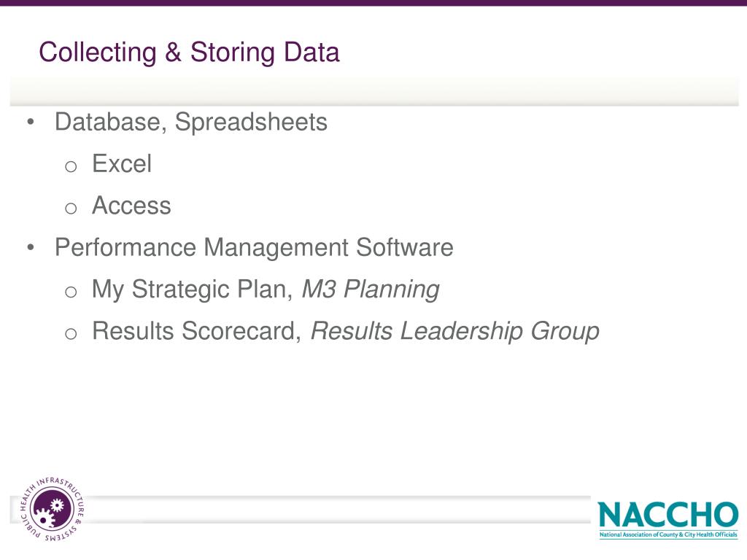Click the Public Health Infrastructure & Systems logo
The image size is (747, 560).
[53, 509]
